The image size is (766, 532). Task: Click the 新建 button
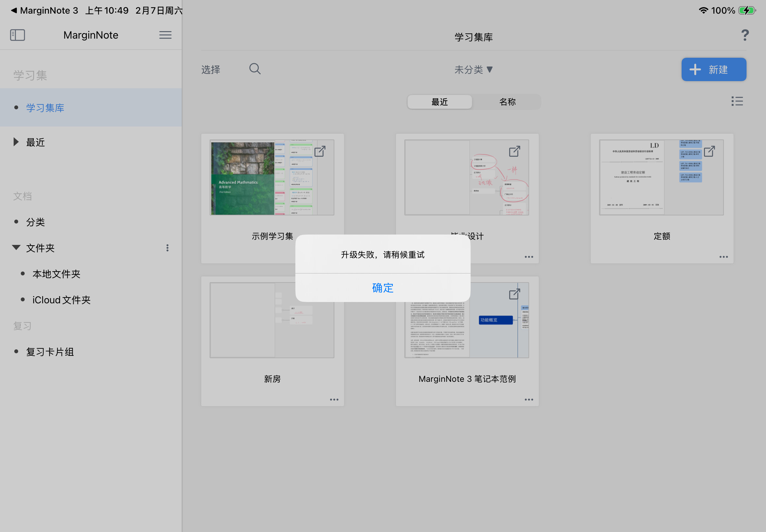click(x=714, y=69)
